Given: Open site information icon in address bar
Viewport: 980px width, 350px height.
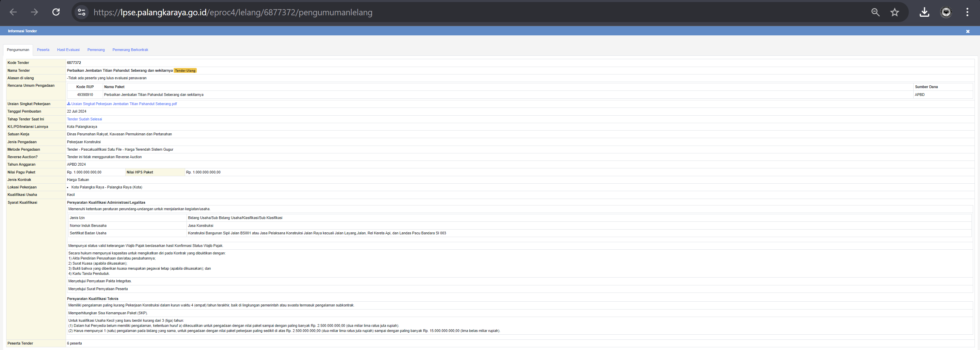Looking at the screenshot, I should (x=81, y=12).
